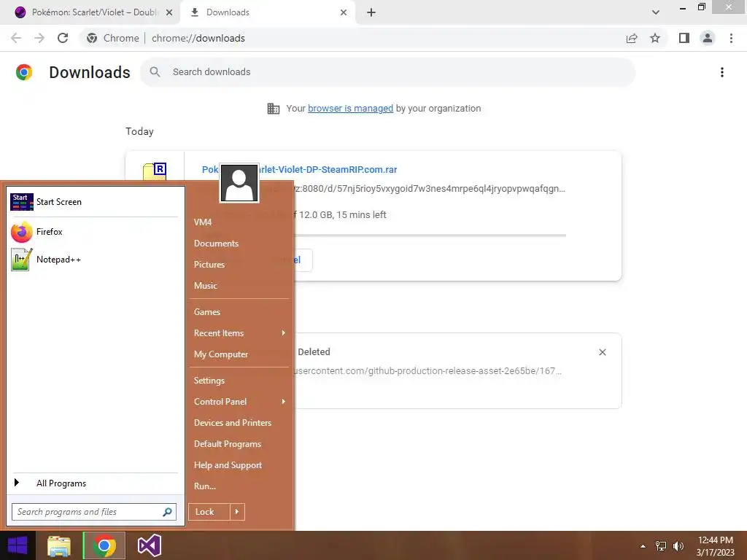Image resolution: width=747 pixels, height=560 pixels.
Task: Click the Today date heading
Action: (x=139, y=131)
